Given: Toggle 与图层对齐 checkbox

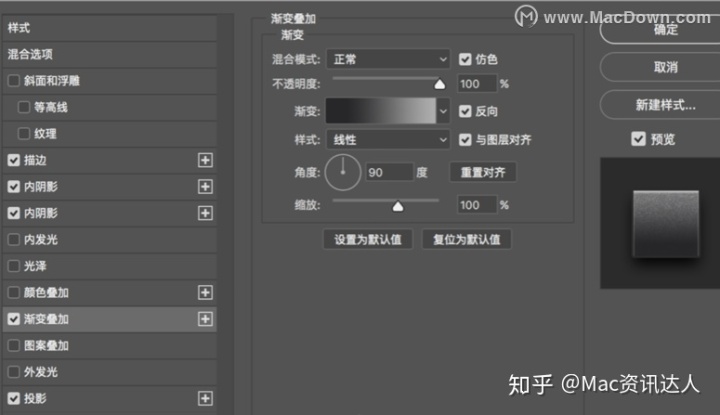Looking at the screenshot, I should tap(465, 140).
